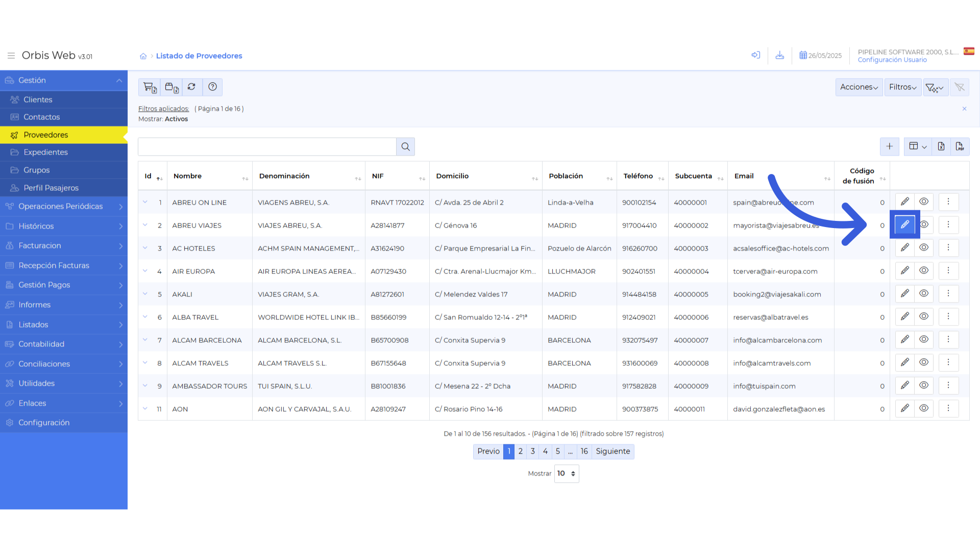Open Clientes in the sidebar

64,100
